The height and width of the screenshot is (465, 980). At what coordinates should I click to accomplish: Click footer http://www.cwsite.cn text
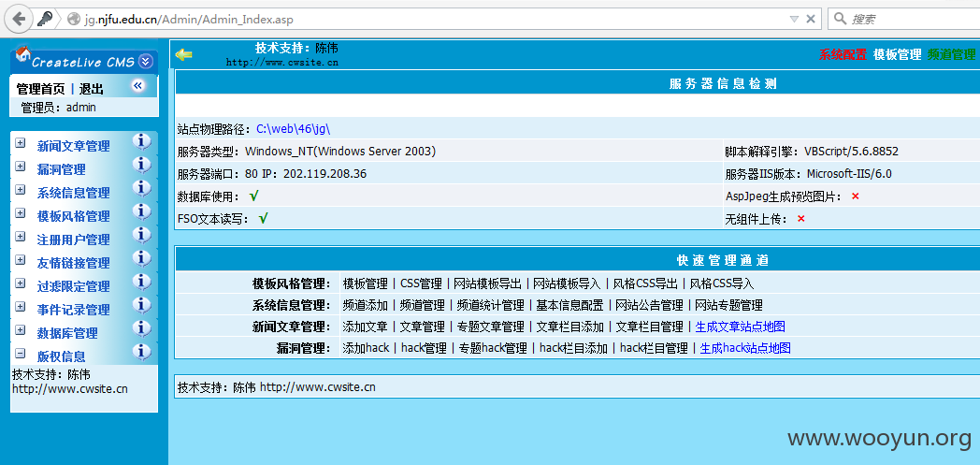[x=318, y=387]
